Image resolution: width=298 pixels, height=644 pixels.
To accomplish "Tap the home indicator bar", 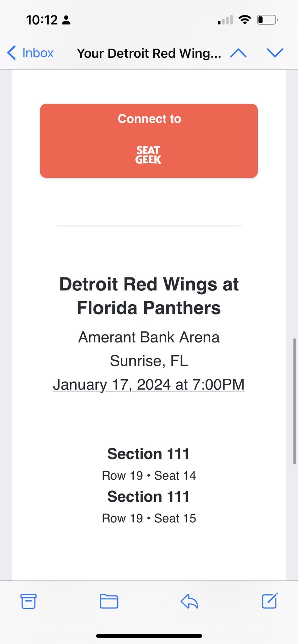I will (x=149, y=636).
